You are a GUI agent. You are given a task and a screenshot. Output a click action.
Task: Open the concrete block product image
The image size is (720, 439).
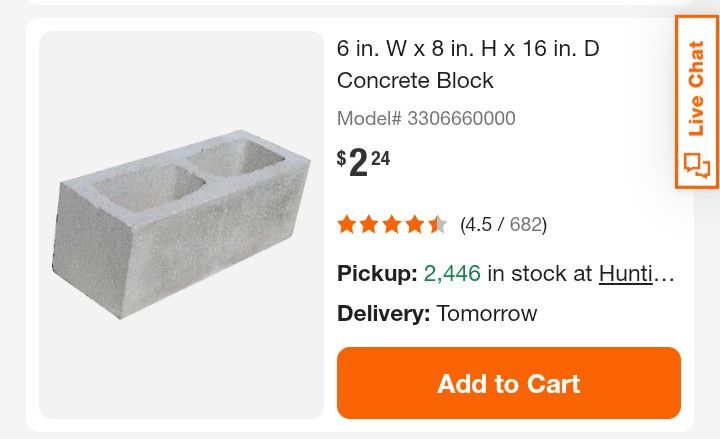(x=182, y=225)
